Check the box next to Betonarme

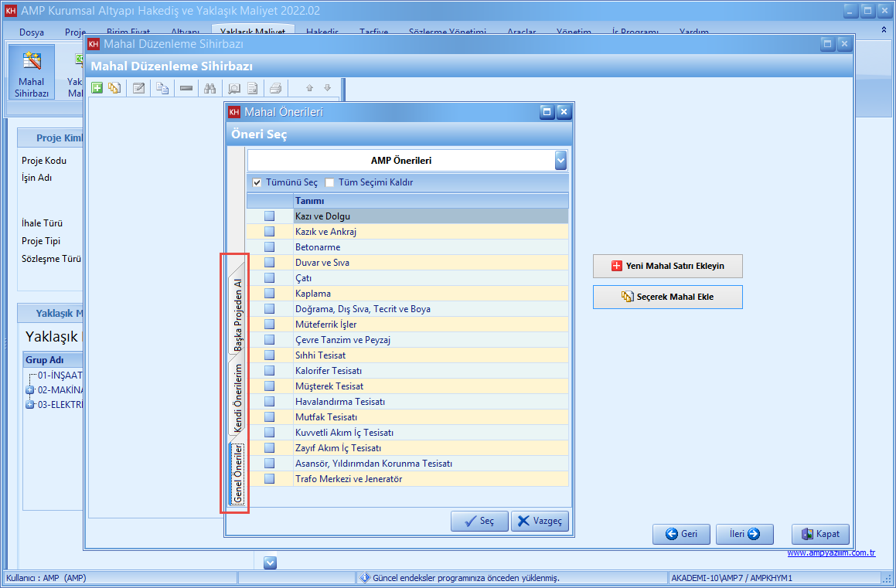tap(269, 247)
